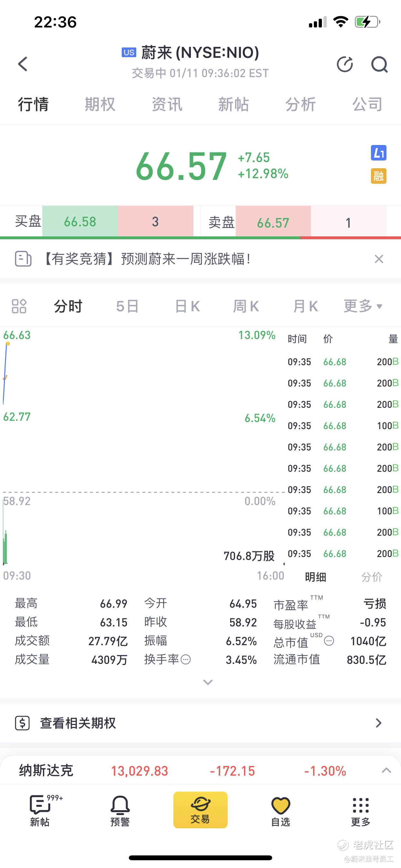Screen dimensions: 401x868
Task: Select 周K chart period
Action: point(246,306)
